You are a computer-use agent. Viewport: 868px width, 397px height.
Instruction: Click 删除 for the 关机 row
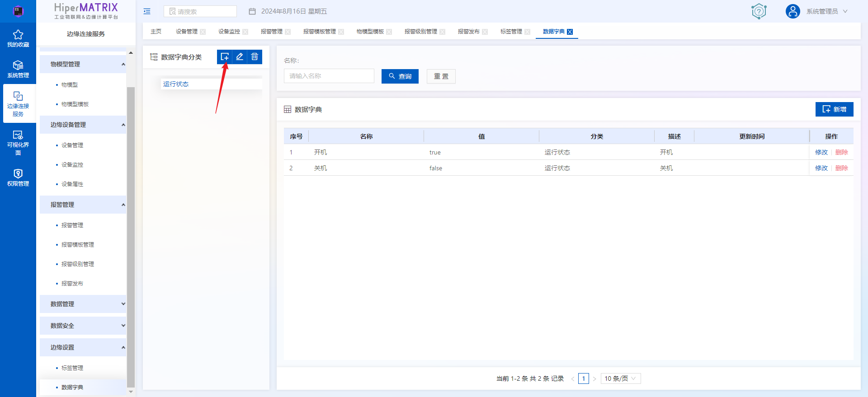click(x=842, y=168)
